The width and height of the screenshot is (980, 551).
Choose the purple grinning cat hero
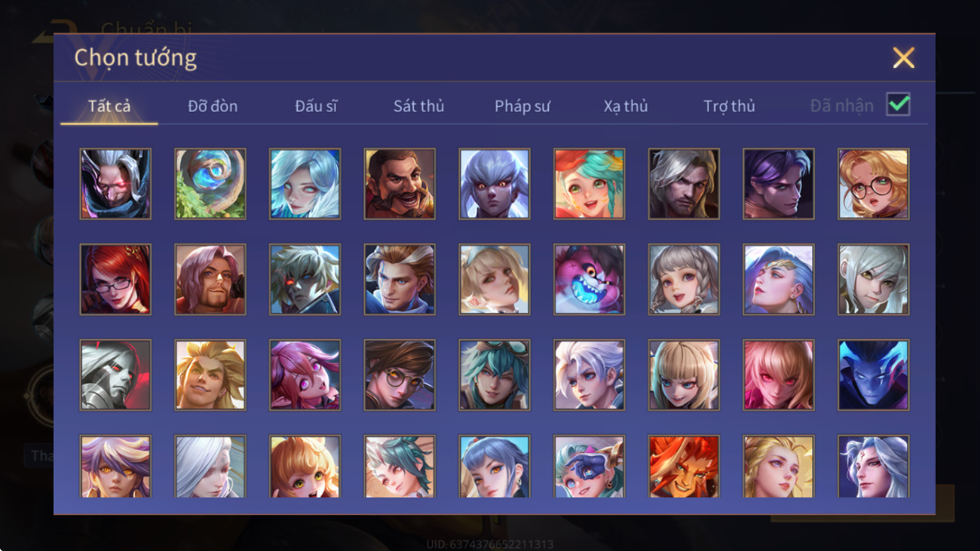pos(589,280)
